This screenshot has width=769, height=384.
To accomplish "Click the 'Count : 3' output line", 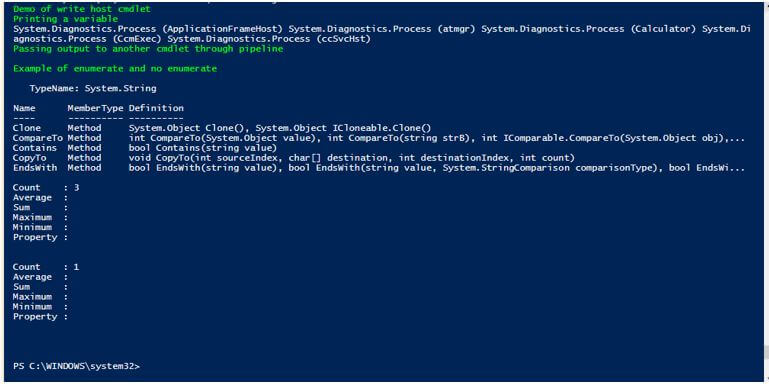I will (x=46, y=188).
